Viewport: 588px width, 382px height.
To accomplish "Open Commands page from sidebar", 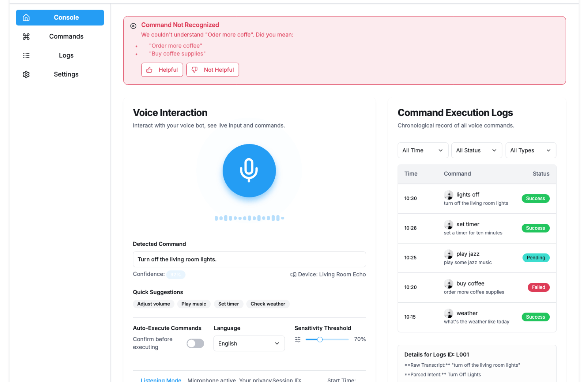I will point(66,36).
